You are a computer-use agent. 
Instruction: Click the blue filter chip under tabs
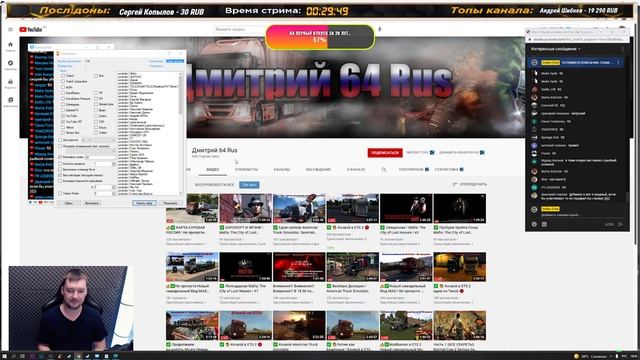pos(249,185)
